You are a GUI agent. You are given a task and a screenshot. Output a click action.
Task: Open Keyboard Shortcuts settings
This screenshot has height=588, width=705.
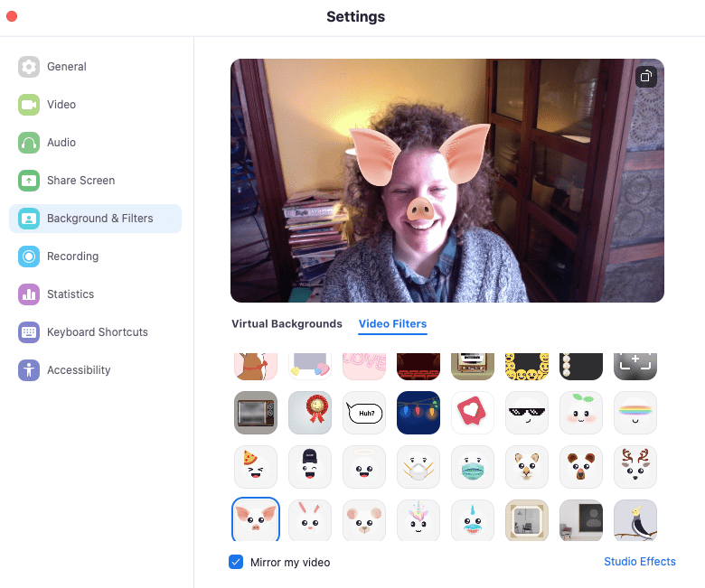97,332
